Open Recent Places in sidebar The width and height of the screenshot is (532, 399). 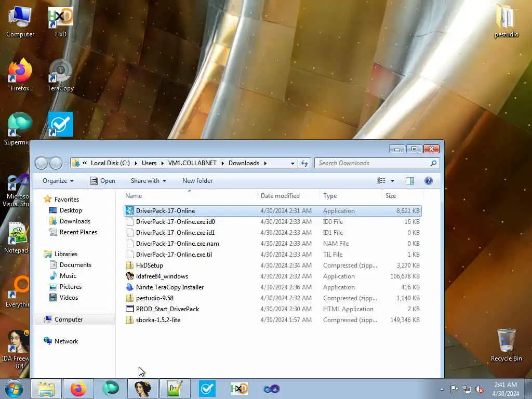point(73,232)
